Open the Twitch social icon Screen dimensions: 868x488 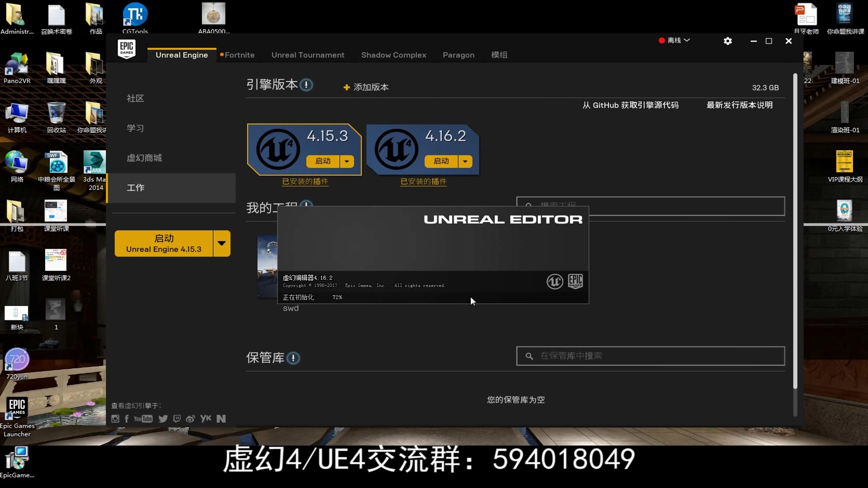click(177, 419)
